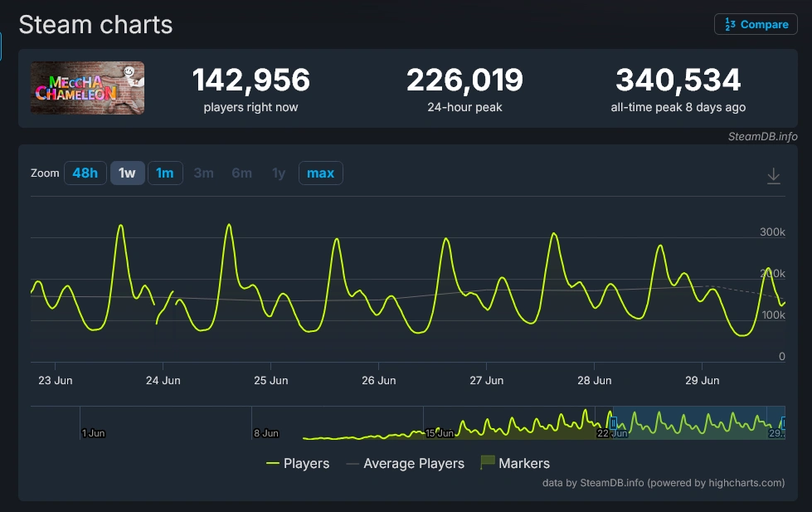
Task: Click the 27 Jun axis label
Action: (486, 380)
